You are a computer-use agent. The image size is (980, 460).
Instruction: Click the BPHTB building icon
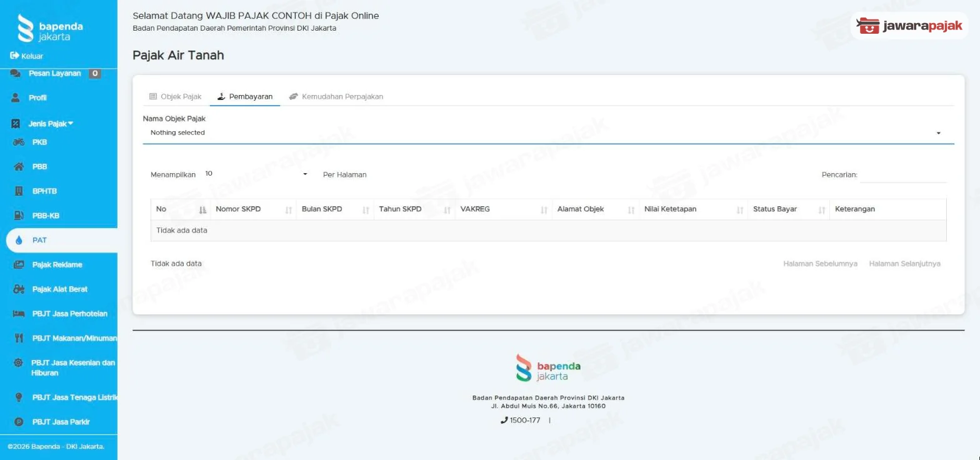coord(19,191)
